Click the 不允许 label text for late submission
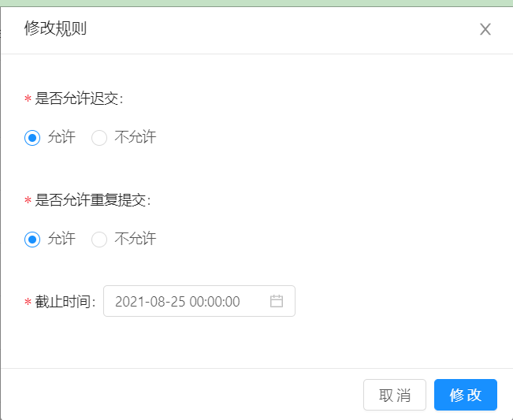 135,137
